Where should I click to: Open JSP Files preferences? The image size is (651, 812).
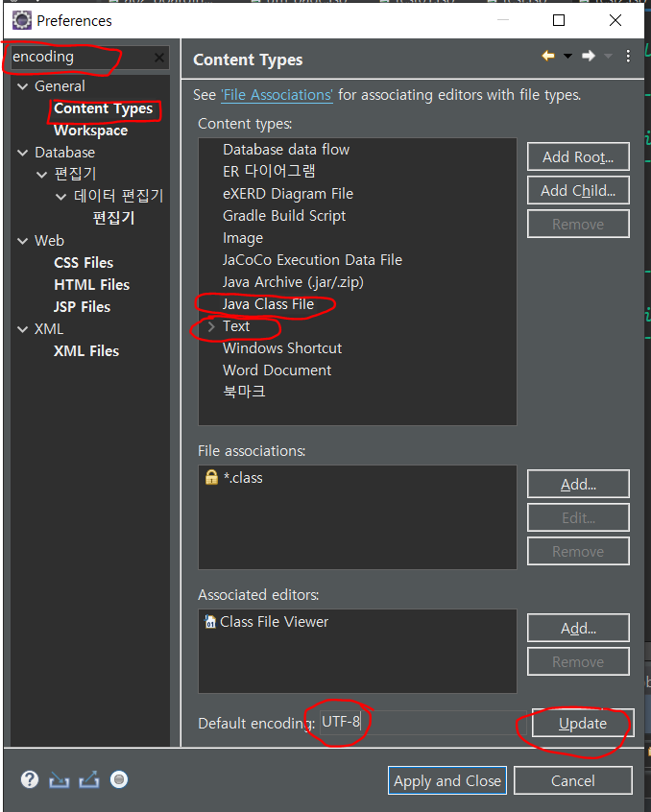(82, 307)
